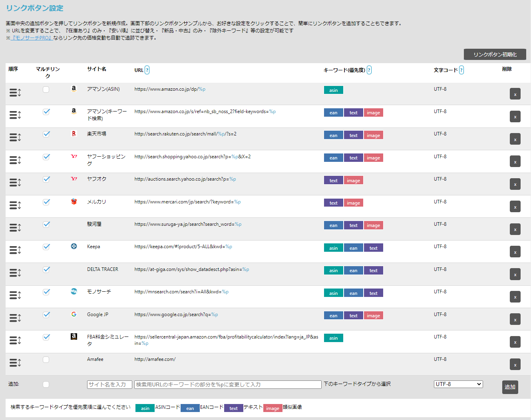The image size is (531, 420).
Task: Click the 追加 add button
Action: (x=510, y=387)
